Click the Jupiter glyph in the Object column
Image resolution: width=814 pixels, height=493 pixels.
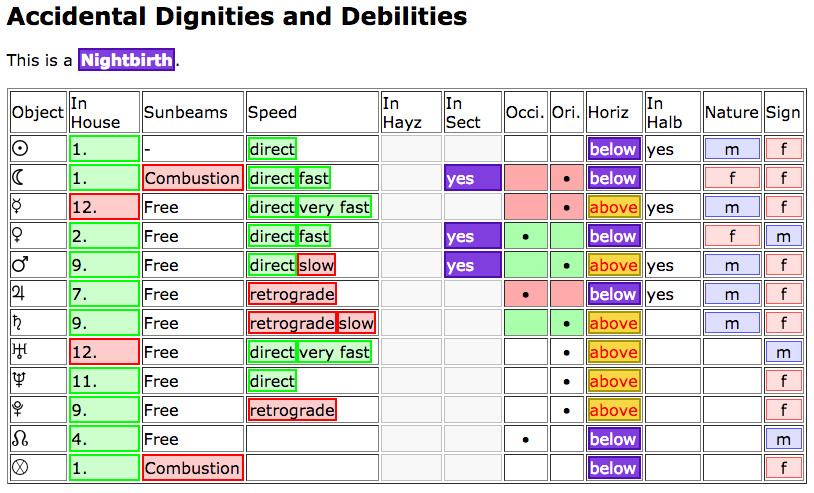18,294
